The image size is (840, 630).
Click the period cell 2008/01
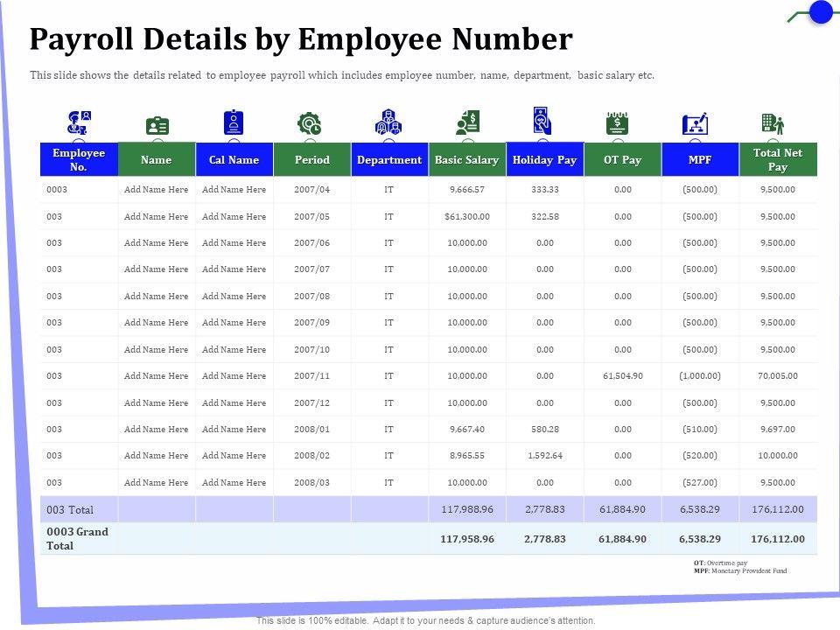point(311,429)
